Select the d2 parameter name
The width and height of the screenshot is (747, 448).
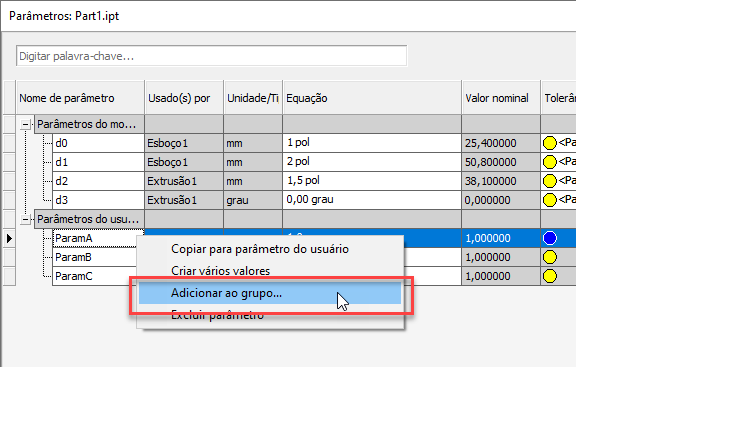98,181
